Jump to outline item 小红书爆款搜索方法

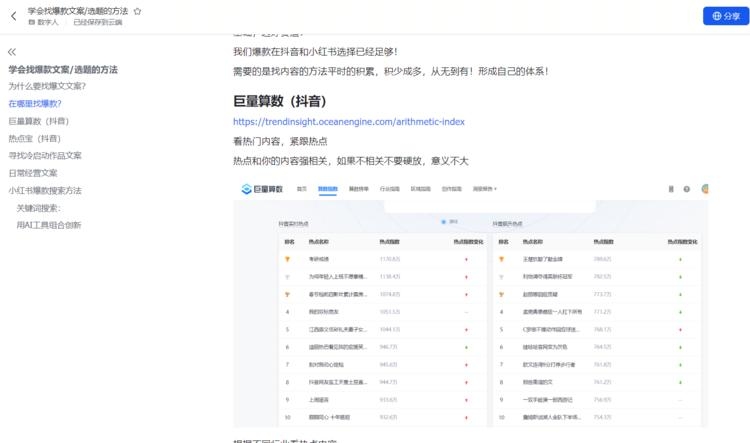point(45,190)
